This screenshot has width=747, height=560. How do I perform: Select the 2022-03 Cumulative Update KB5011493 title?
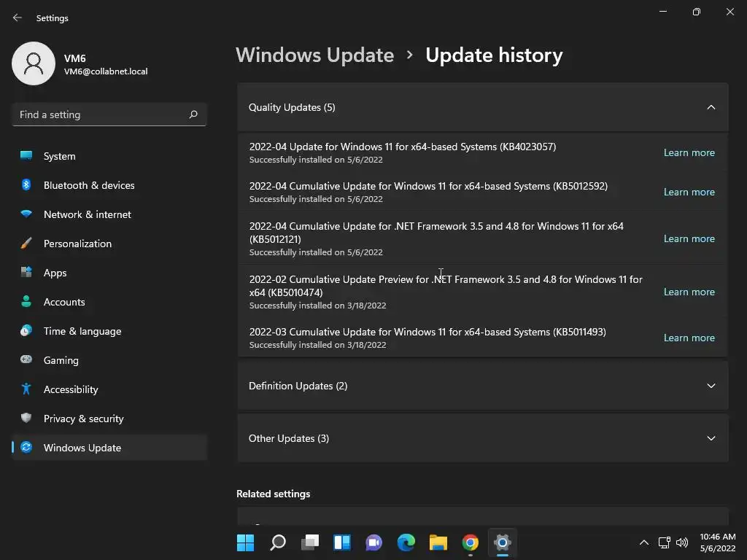(427, 332)
